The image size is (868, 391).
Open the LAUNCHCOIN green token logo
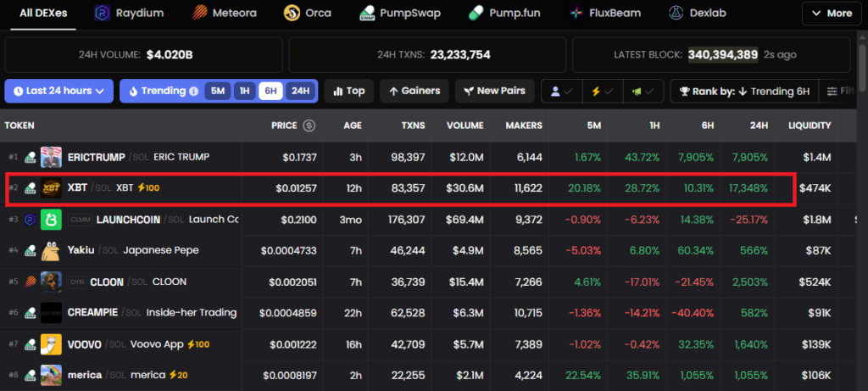click(52, 220)
